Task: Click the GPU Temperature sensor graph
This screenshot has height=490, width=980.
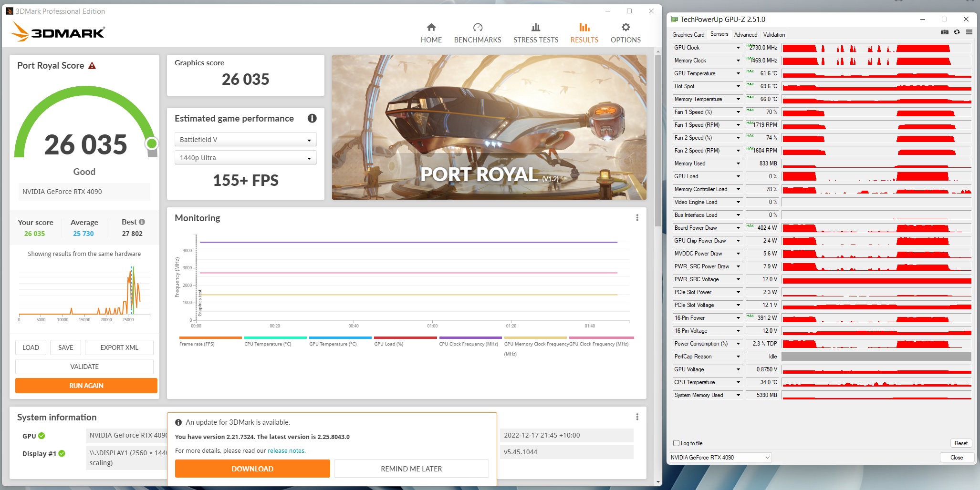Action: tap(876, 73)
